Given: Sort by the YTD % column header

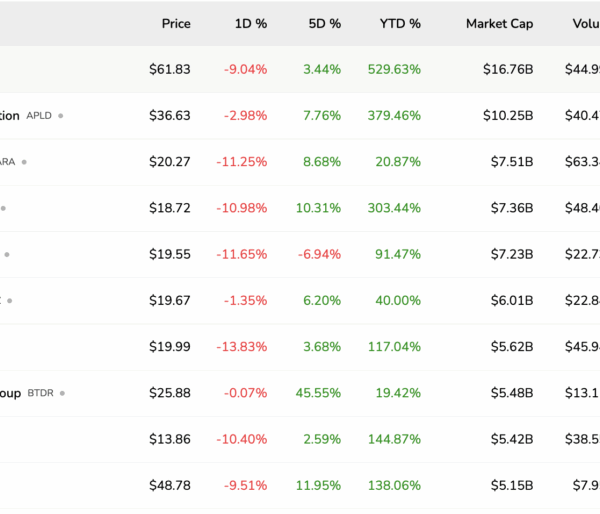Looking at the screenshot, I should pos(400,23).
